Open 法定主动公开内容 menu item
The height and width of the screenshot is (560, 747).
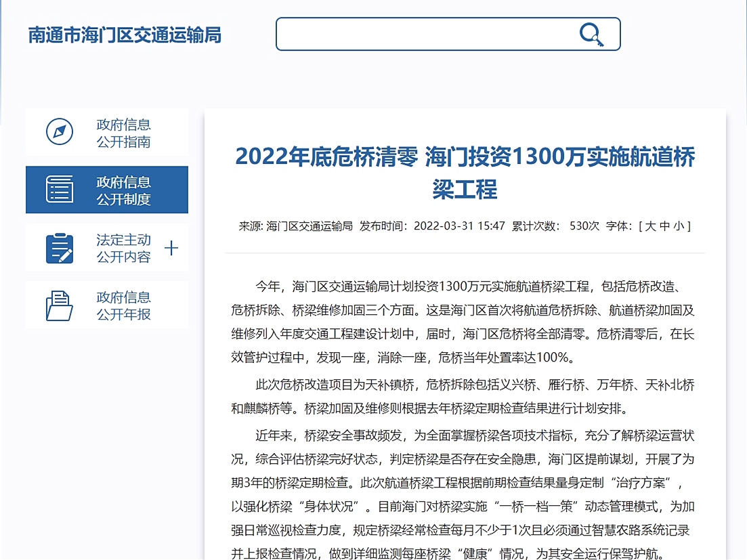[107, 248]
